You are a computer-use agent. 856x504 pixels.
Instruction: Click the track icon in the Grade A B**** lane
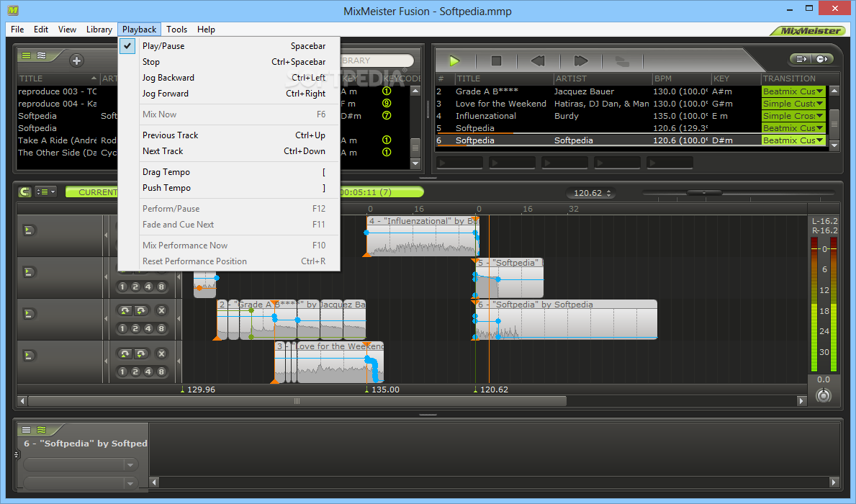(29, 314)
